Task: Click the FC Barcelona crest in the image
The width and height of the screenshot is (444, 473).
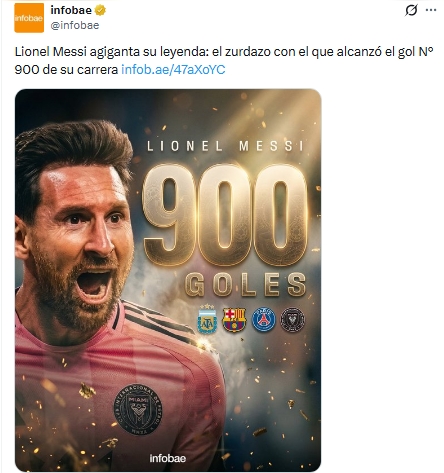Action: click(x=234, y=320)
